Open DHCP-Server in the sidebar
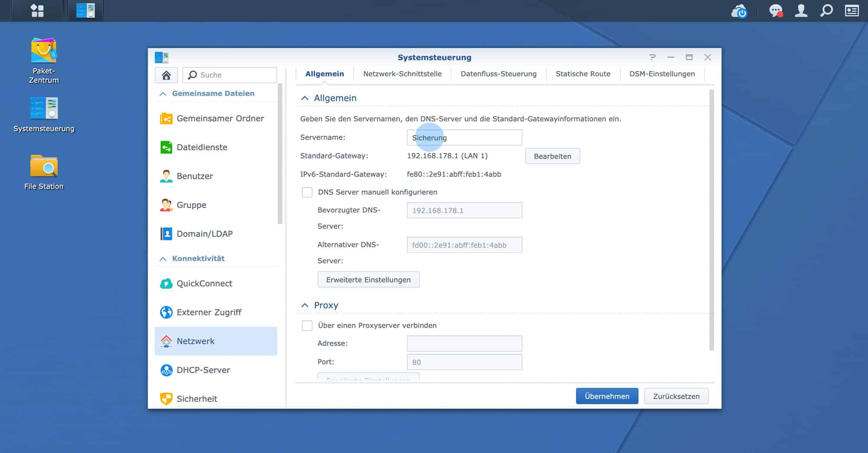 216,370
